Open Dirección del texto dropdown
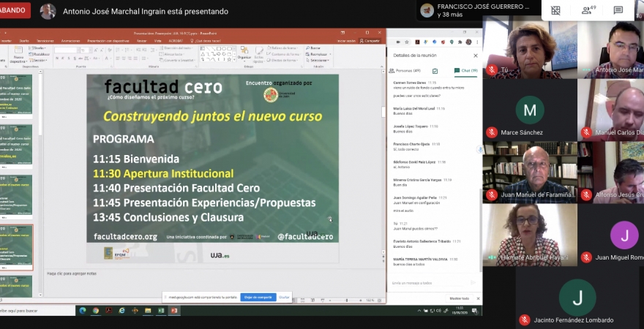This screenshot has height=329, width=644. 176,48
